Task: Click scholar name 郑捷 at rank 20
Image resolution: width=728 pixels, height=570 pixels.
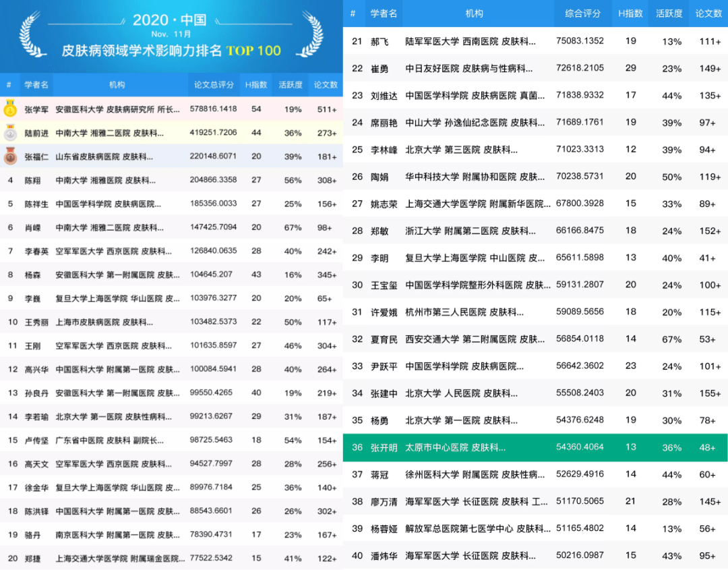Action: (x=33, y=558)
